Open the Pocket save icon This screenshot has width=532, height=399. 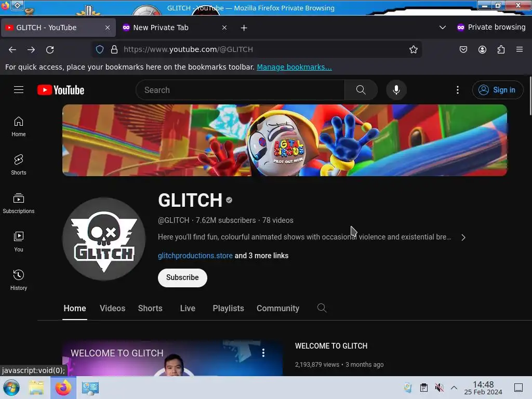click(463, 49)
